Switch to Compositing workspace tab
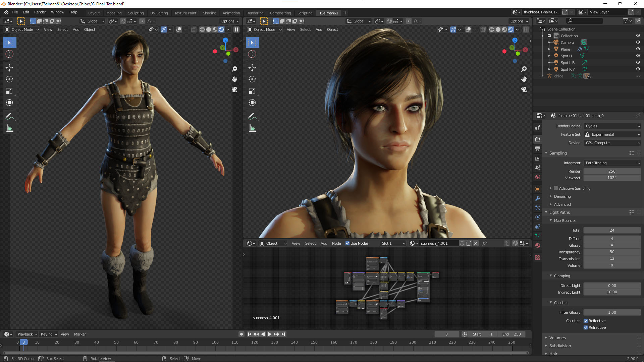 click(280, 13)
